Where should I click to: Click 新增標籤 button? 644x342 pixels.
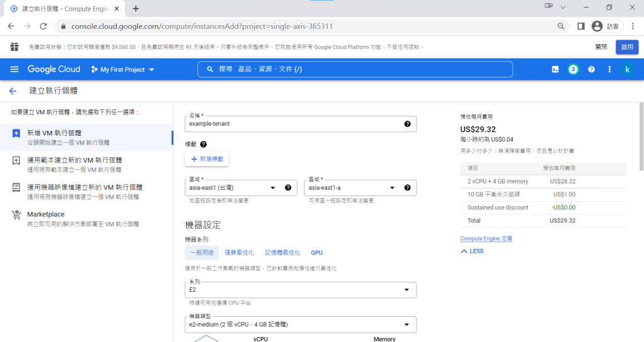click(x=206, y=159)
